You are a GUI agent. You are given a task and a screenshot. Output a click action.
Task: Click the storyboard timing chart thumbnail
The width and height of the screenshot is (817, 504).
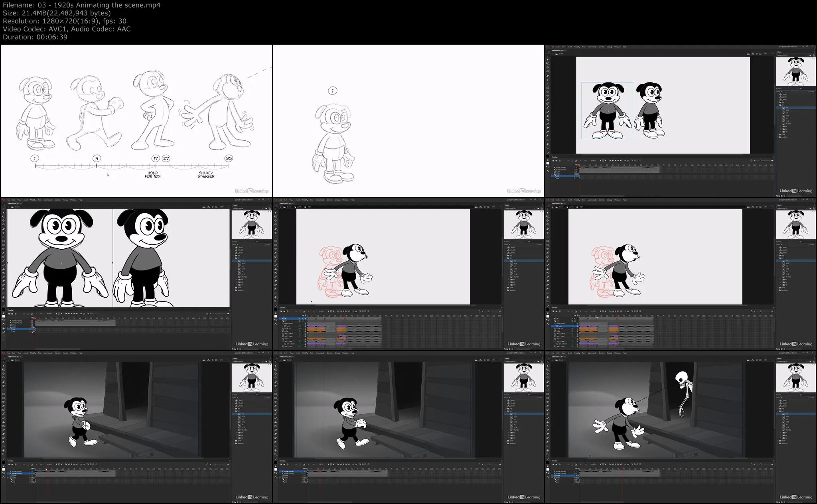coord(136,121)
